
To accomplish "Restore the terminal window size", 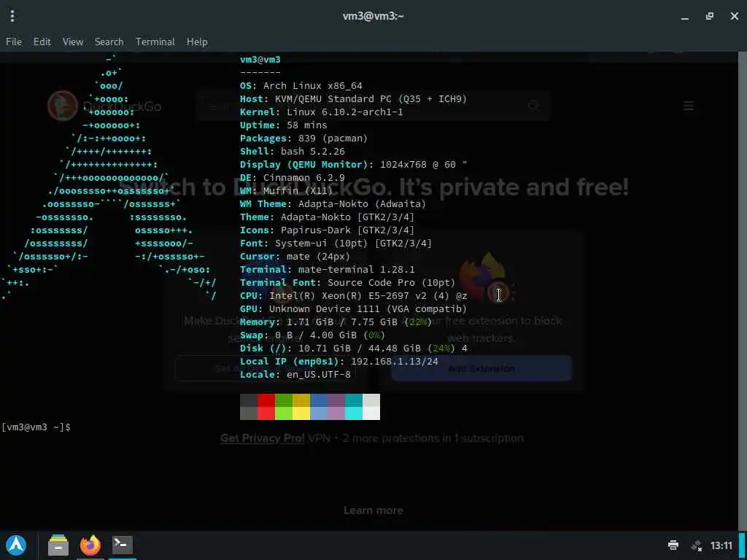I will point(709,16).
